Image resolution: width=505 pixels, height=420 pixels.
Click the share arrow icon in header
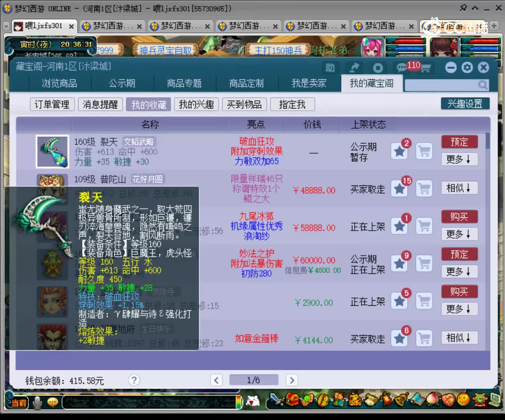coord(354,67)
